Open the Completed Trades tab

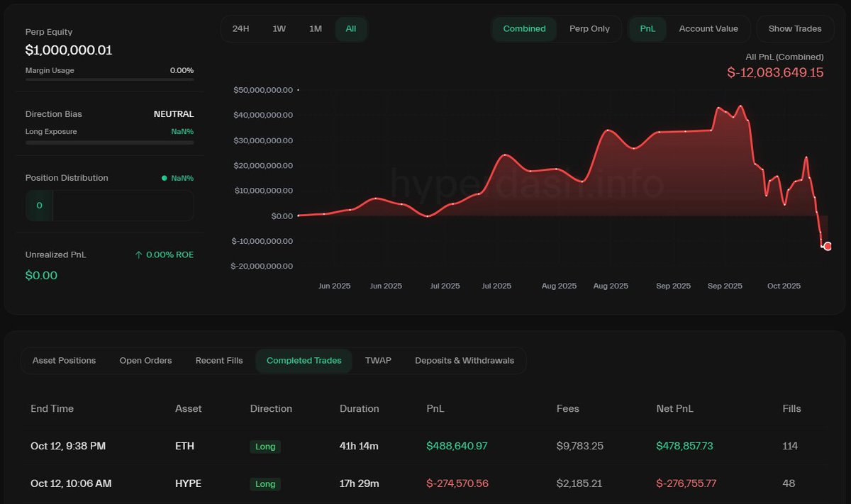(x=304, y=361)
